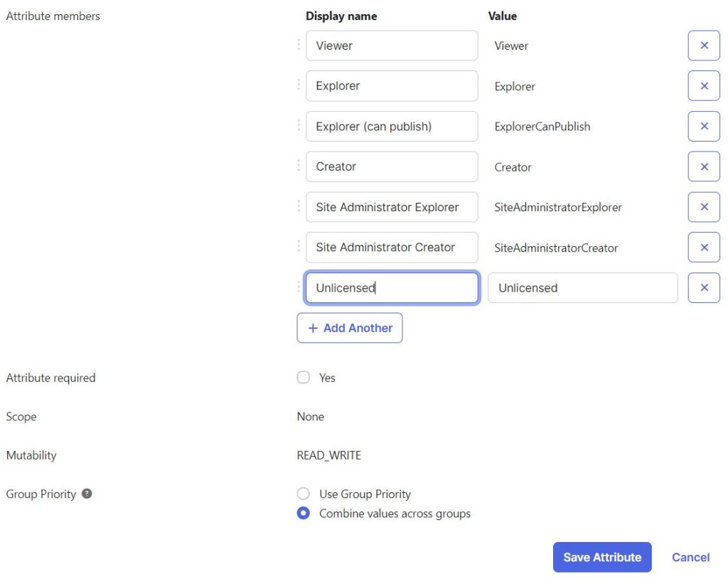Click drag handle beside Site Administrator Explorer
The width and height of the screenshot is (728, 584).
coord(299,206)
